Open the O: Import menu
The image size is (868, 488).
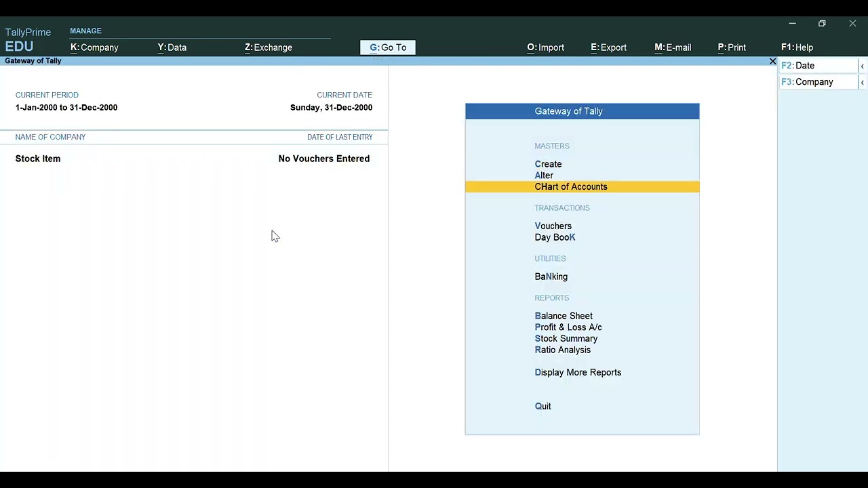pos(546,47)
